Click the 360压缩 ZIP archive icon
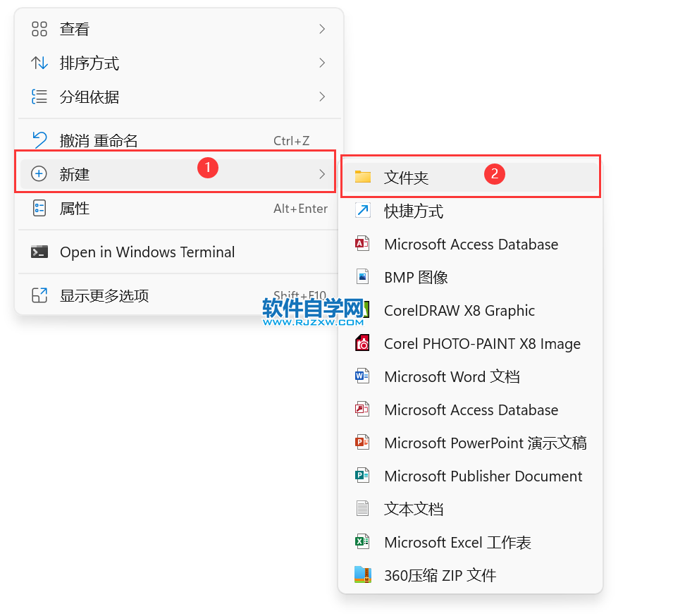The width and height of the screenshot is (673, 616). pyautogui.click(x=363, y=574)
